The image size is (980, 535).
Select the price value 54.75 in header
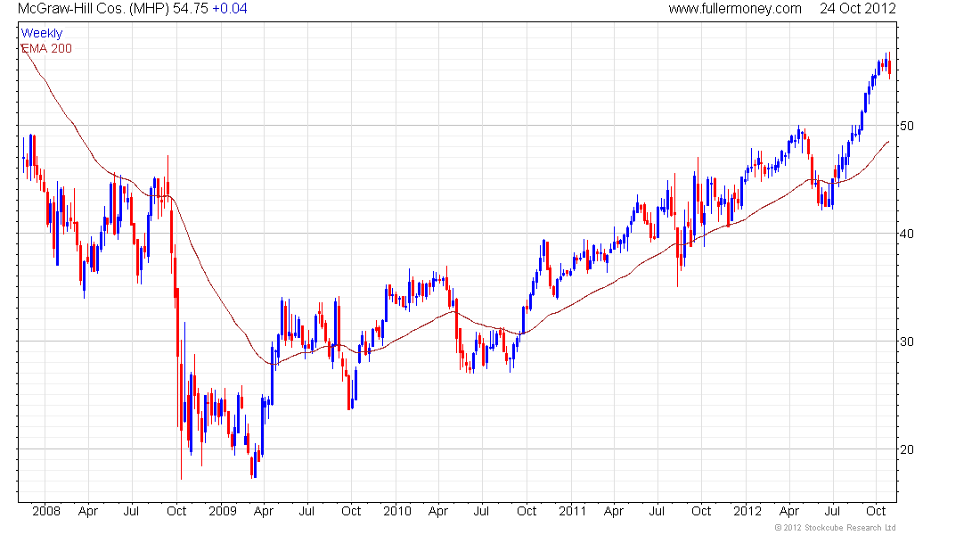pyautogui.click(x=192, y=9)
